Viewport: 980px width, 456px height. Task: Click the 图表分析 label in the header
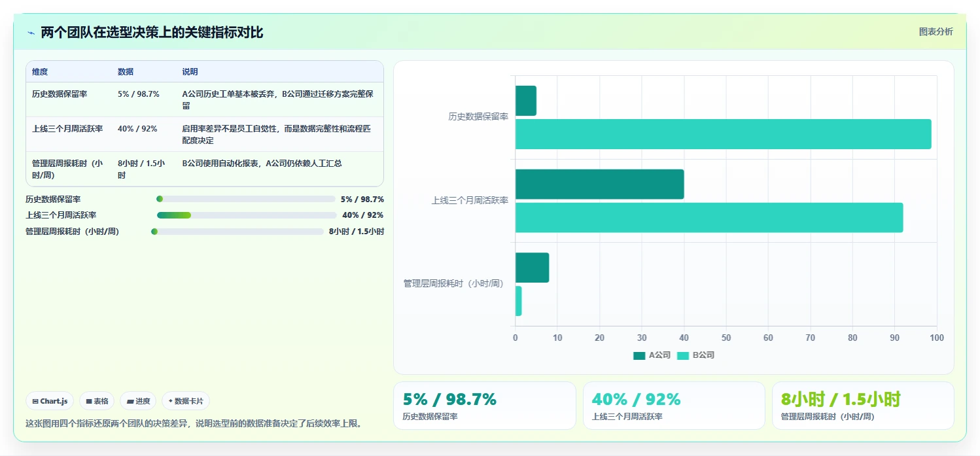[x=936, y=32]
